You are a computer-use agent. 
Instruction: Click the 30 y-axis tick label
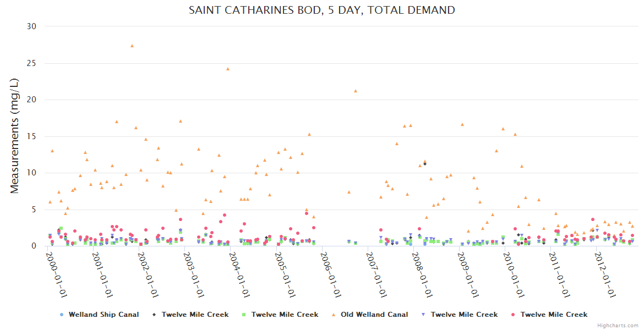click(31, 26)
